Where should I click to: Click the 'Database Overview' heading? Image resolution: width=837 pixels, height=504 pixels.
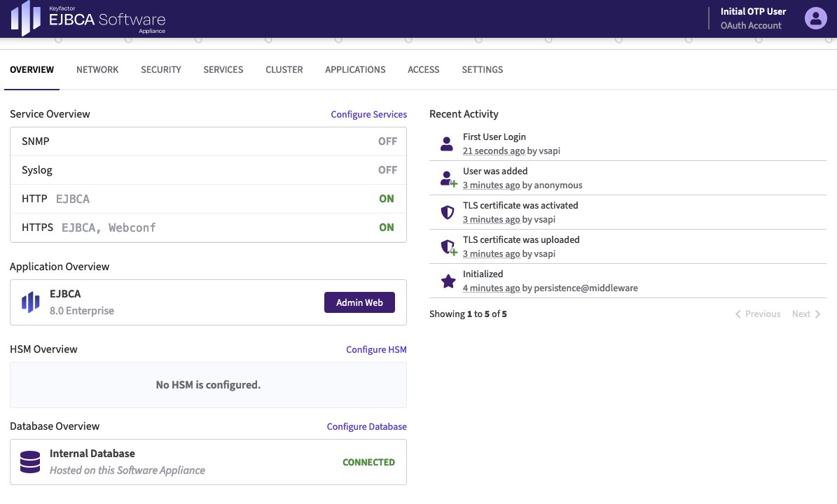click(55, 426)
